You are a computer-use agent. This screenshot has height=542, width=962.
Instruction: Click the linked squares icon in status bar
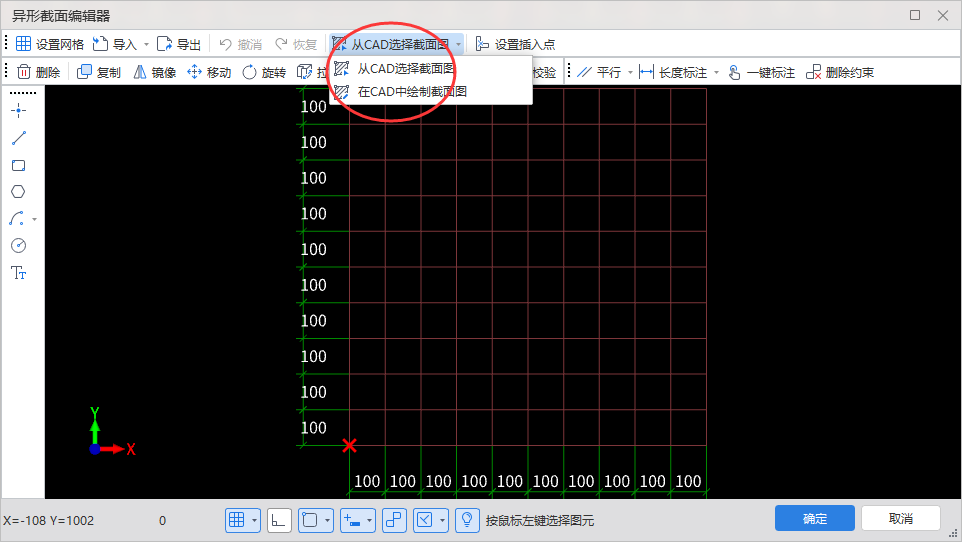394,521
